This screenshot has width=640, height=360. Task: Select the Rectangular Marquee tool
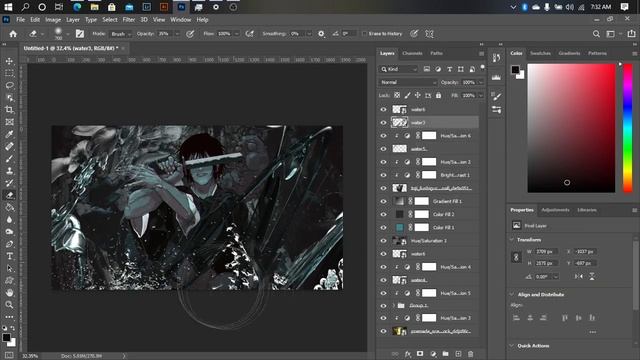point(9,73)
